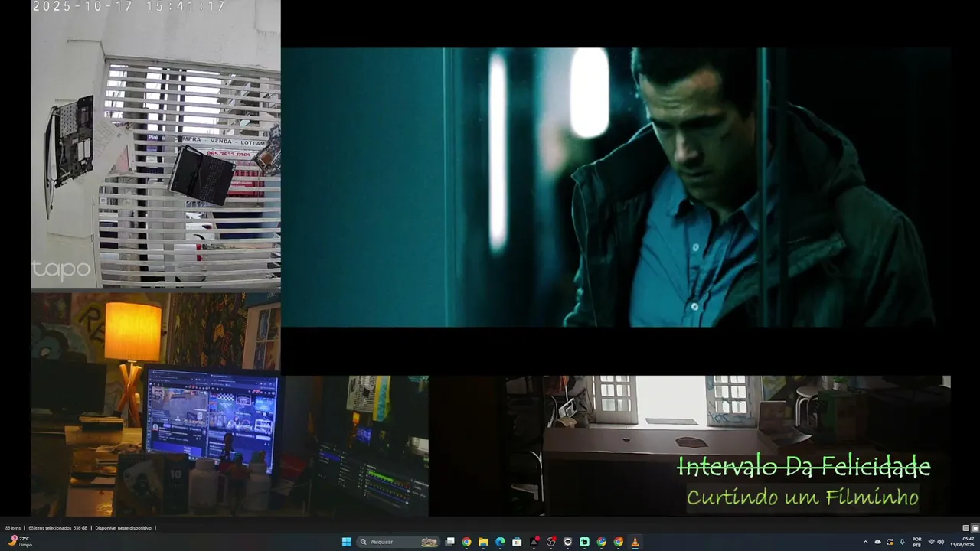Screen dimensions: 980x551
Task: Open volume speaker tray icon
Action: pyautogui.click(x=941, y=542)
